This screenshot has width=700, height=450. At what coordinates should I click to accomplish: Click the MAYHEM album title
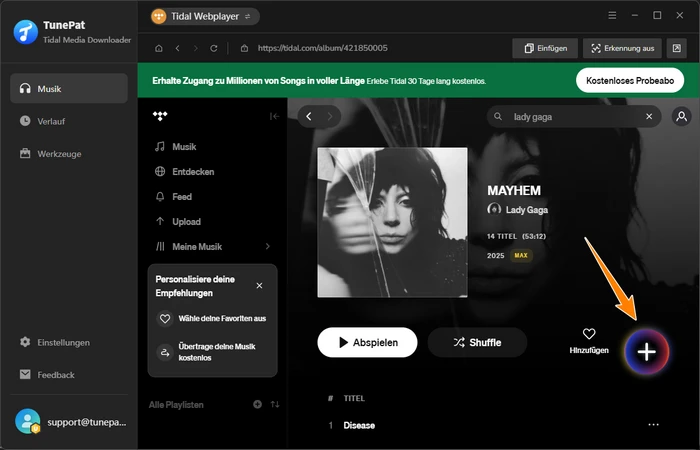click(x=514, y=191)
